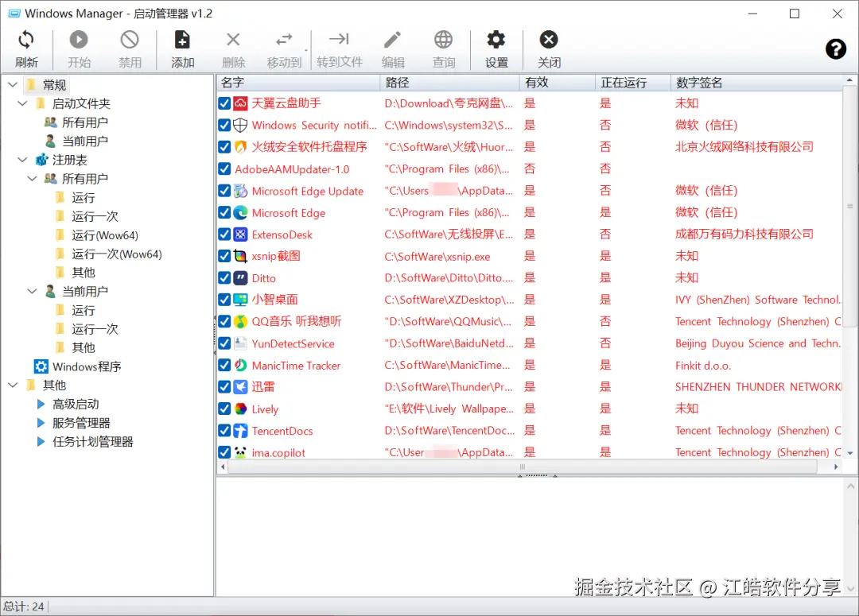Toggle the AdobeAAMUpdater-1.0 checkbox
Image resolution: width=859 pixels, height=616 pixels.
224,169
